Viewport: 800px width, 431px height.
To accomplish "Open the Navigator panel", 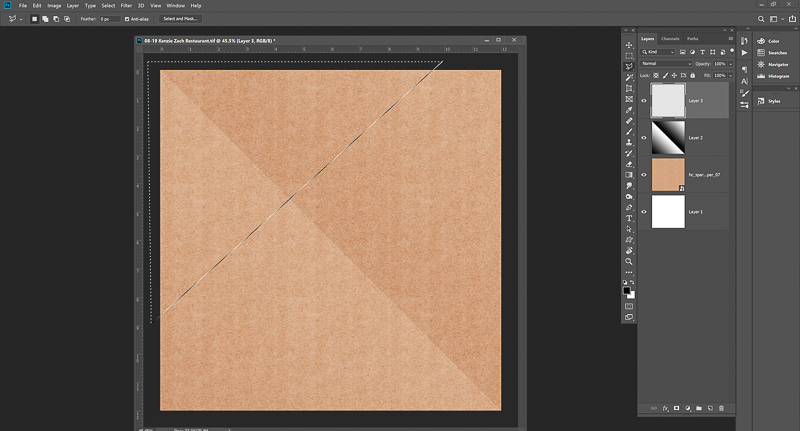I will (x=778, y=64).
